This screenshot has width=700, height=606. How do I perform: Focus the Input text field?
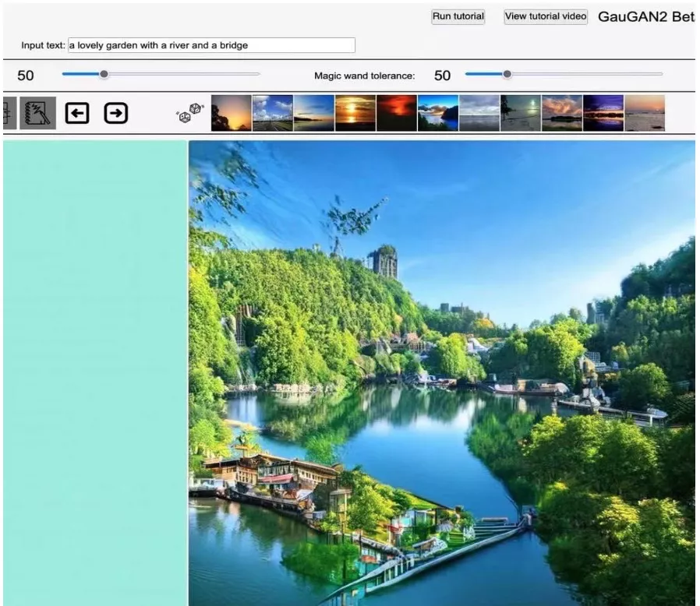click(x=211, y=45)
